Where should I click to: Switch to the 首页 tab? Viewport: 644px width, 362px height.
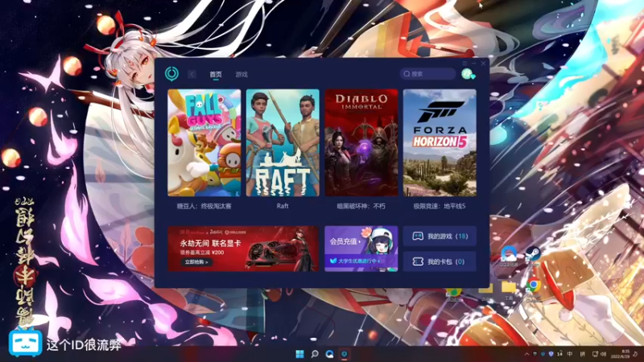point(216,74)
